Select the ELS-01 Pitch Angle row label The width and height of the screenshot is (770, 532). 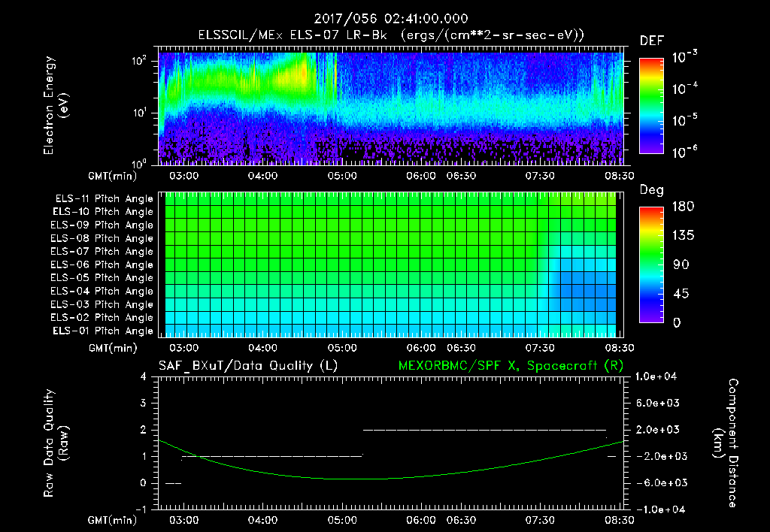coord(102,331)
